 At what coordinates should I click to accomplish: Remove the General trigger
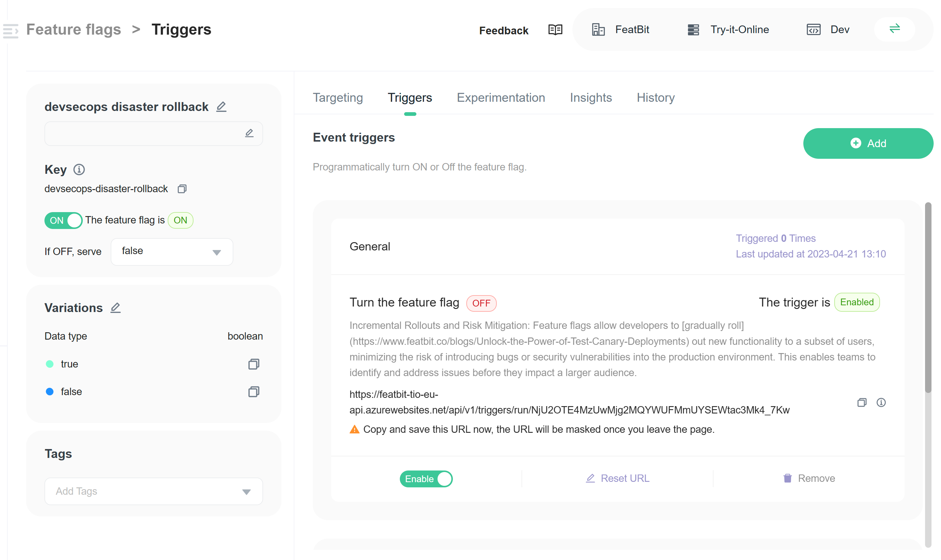click(x=809, y=478)
